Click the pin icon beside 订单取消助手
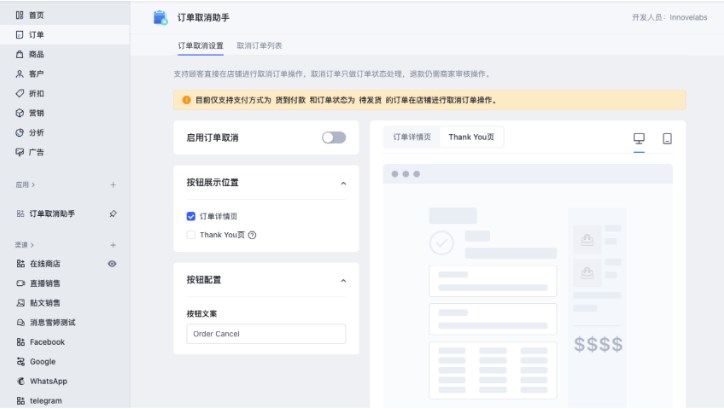Image resolution: width=724 pixels, height=409 pixels. pos(113,214)
